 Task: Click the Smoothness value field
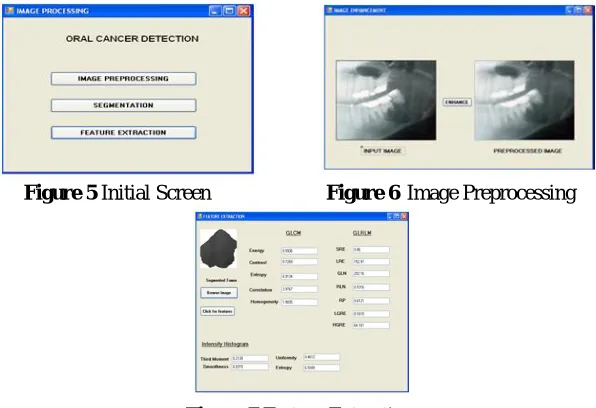250,367
